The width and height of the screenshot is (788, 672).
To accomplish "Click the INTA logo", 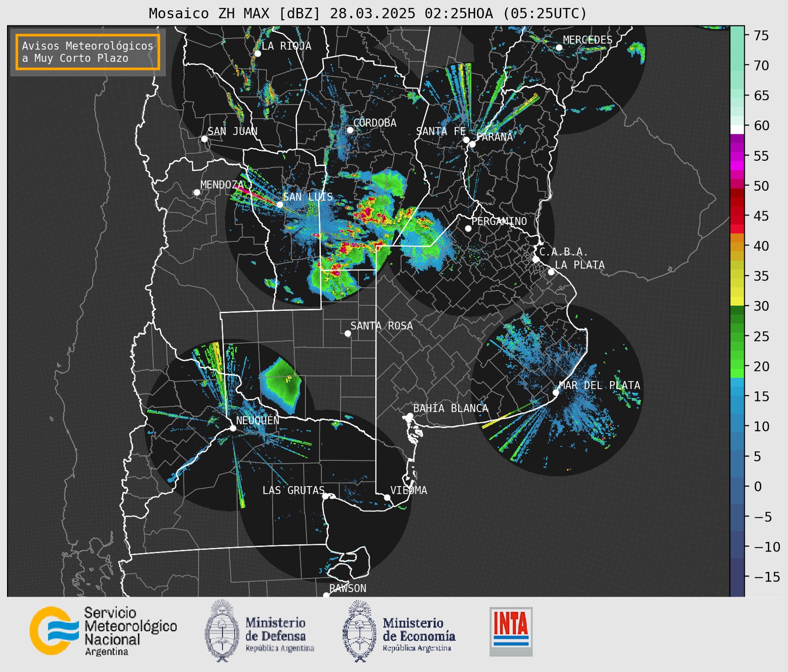I will pos(511,631).
